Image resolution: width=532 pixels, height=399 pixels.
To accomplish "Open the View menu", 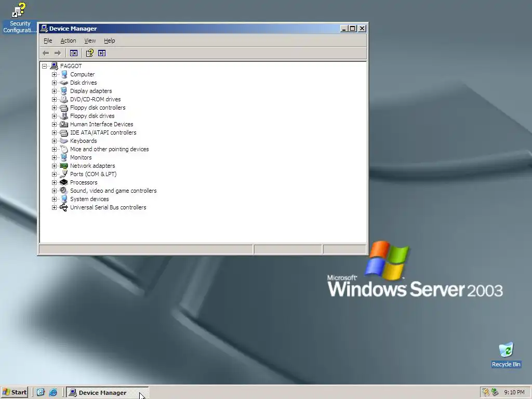I will point(90,41).
